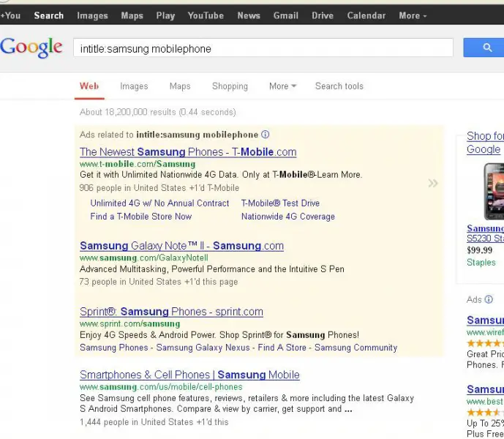Image resolution: width=504 pixels, height=439 pixels.
Task: Open Maps in the black top bar
Action: (132, 15)
